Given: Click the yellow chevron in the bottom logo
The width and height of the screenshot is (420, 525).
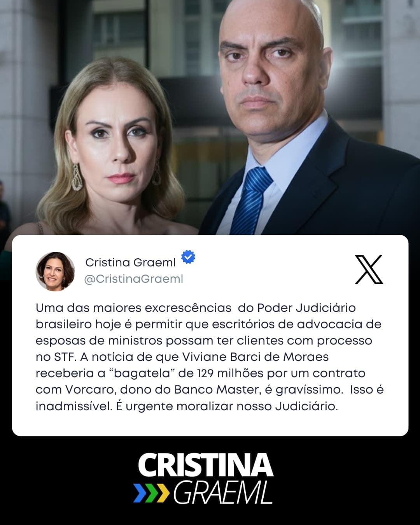Looking at the screenshot, I should pos(163,493).
